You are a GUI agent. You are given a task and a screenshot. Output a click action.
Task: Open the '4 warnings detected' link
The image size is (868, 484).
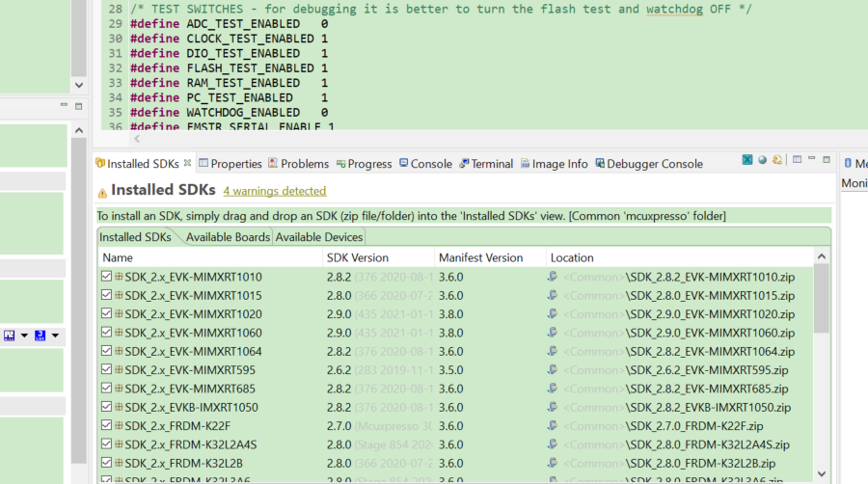point(275,191)
